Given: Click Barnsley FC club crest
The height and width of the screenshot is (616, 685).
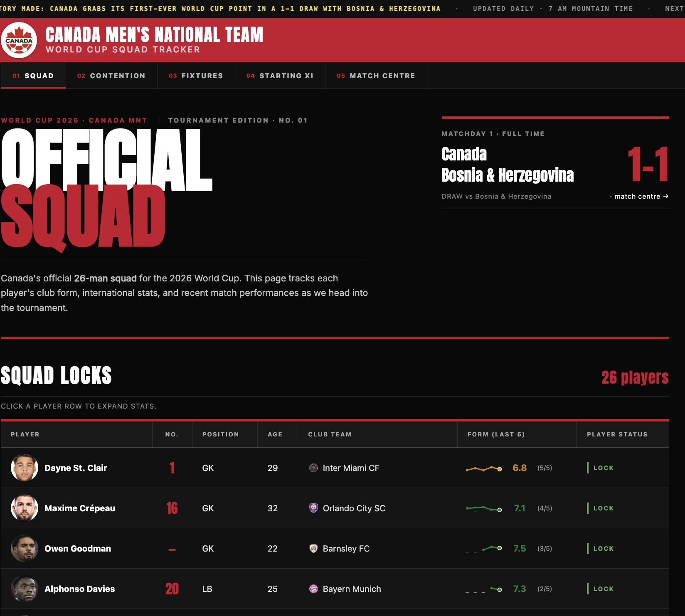Looking at the screenshot, I should click(314, 548).
